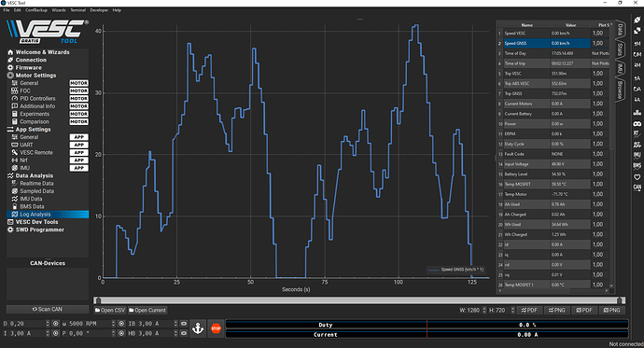Click brake button beside the HB 3,00 A field
The image size is (644, 348).
tap(184, 333)
